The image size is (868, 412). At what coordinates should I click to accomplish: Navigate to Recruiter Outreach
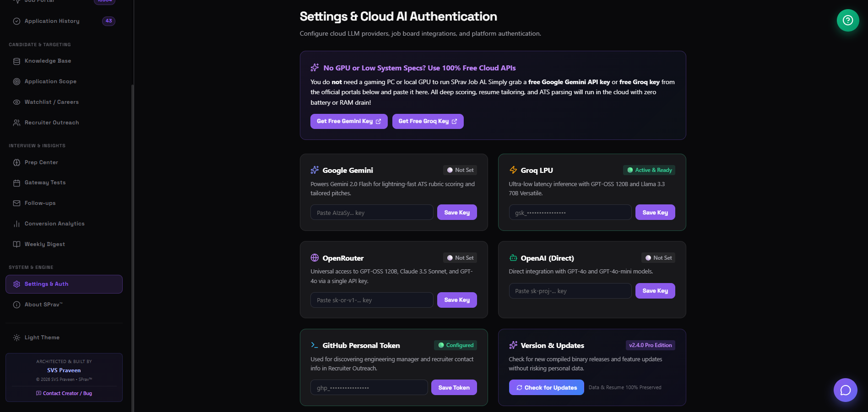(64, 123)
